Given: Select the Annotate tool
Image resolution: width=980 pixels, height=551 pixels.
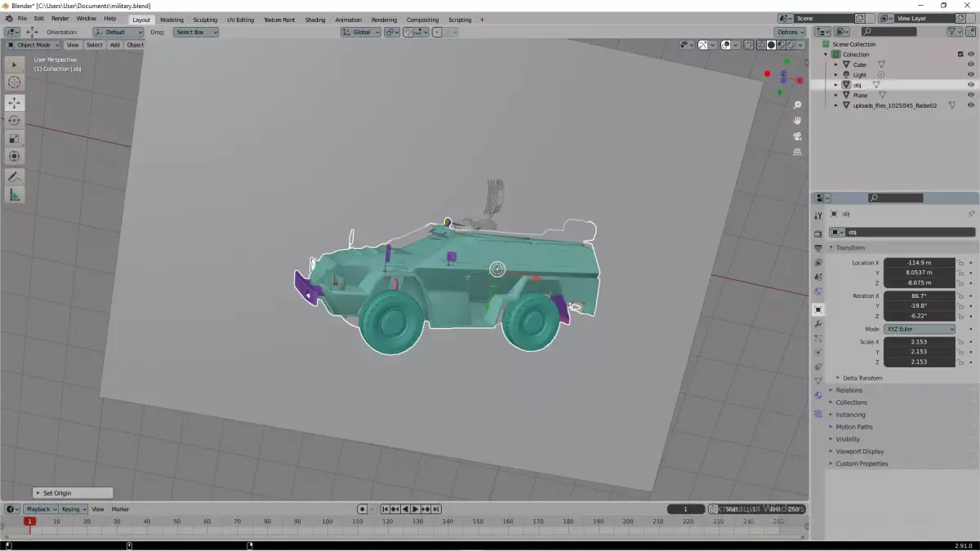Looking at the screenshot, I should click(15, 177).
